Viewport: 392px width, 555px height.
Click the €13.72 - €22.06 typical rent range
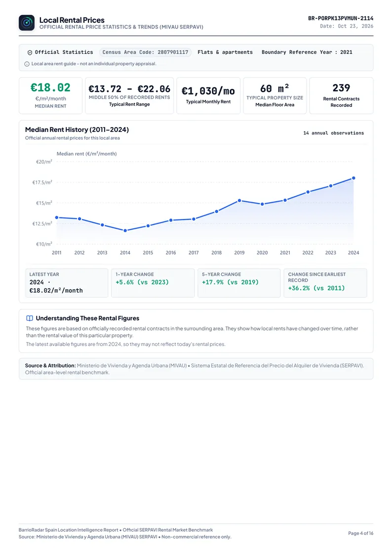[129, 89]
